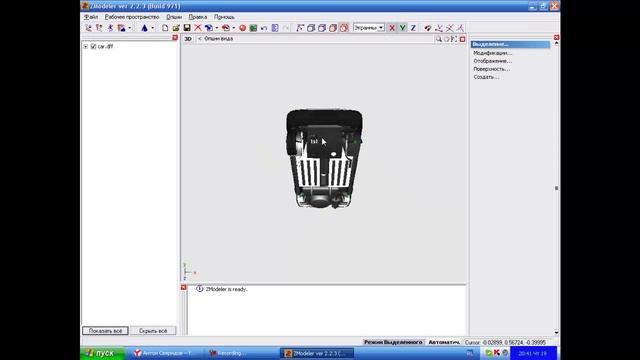The image size is (640, 360).
Task: Close the right commands panel
Action: point(556,38)
